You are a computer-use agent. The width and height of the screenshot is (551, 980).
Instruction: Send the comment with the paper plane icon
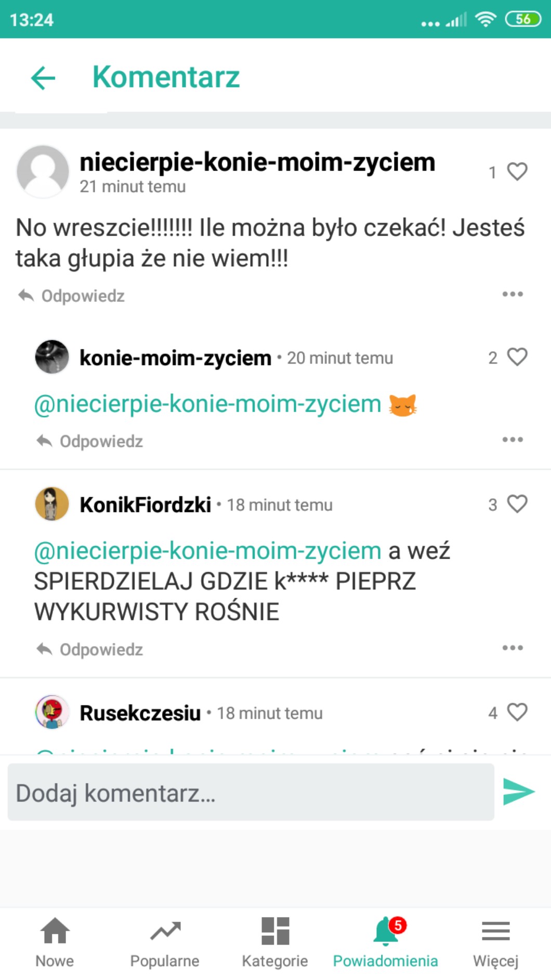click(518, 792)
